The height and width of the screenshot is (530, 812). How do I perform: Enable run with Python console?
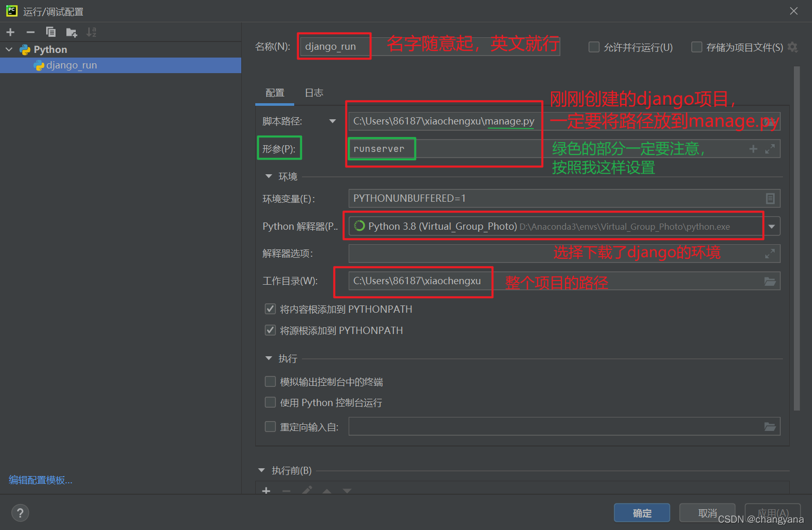coord(270,402)
